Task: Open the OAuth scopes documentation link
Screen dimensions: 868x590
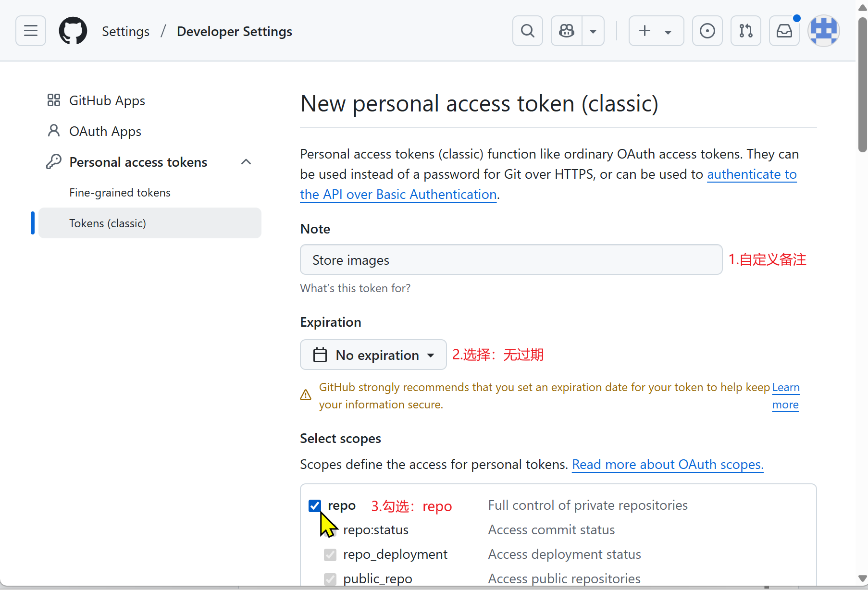Action: [667, 465]
